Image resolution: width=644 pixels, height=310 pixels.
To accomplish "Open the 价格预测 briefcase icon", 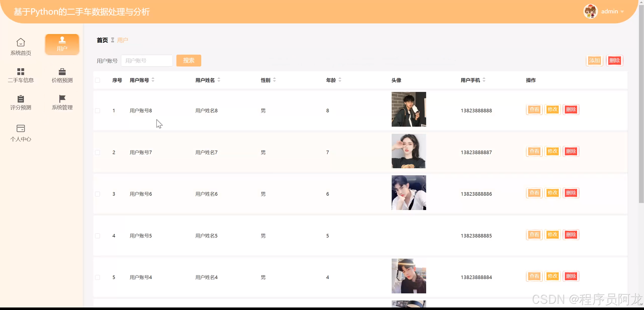I will click(x=62, y=72).
